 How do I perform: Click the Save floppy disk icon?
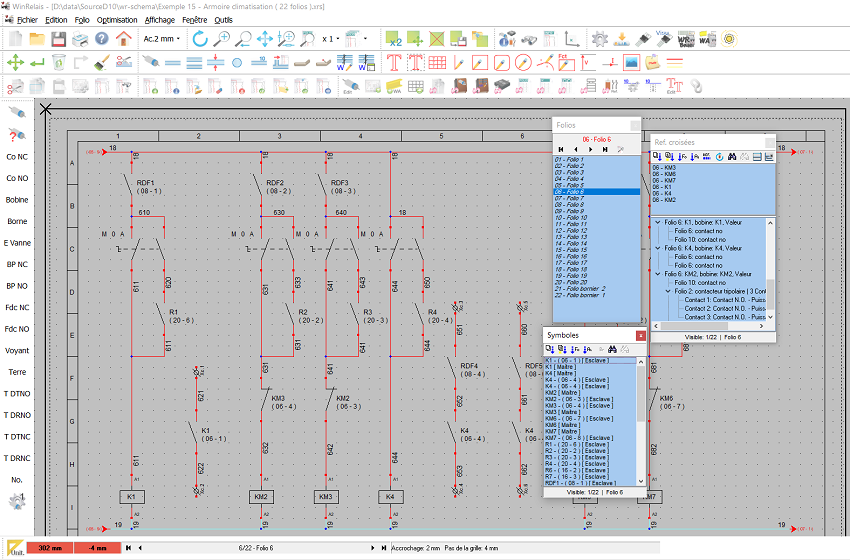point(58,39)
